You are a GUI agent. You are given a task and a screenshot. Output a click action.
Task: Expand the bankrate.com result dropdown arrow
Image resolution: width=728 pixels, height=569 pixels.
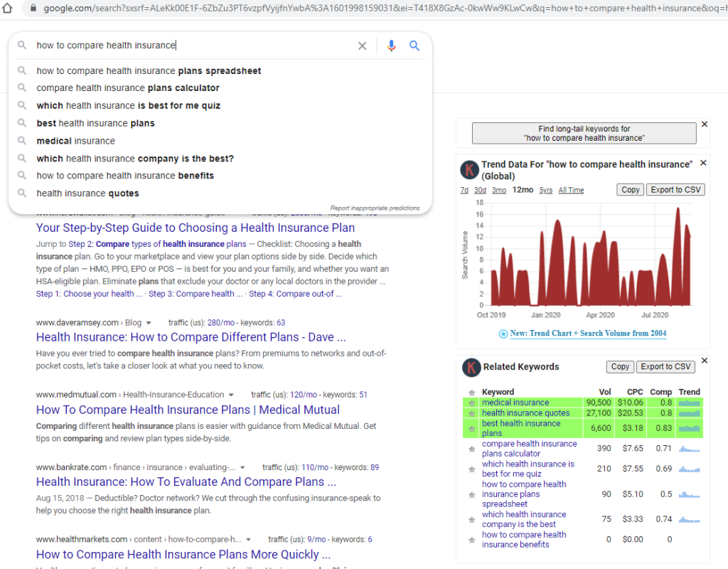click(242, 467)
